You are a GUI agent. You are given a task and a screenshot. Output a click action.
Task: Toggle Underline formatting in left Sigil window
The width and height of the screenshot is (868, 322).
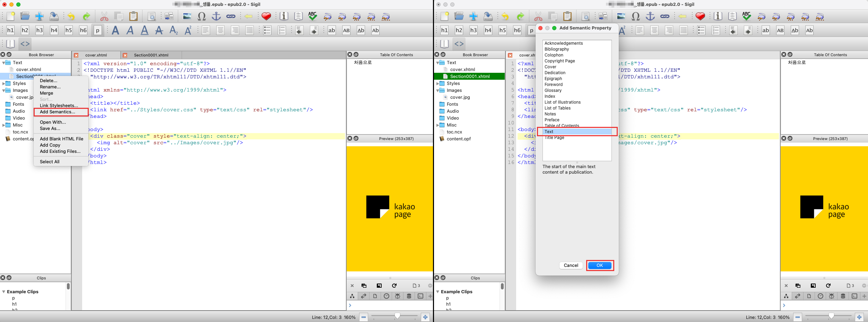click(145, 31)
